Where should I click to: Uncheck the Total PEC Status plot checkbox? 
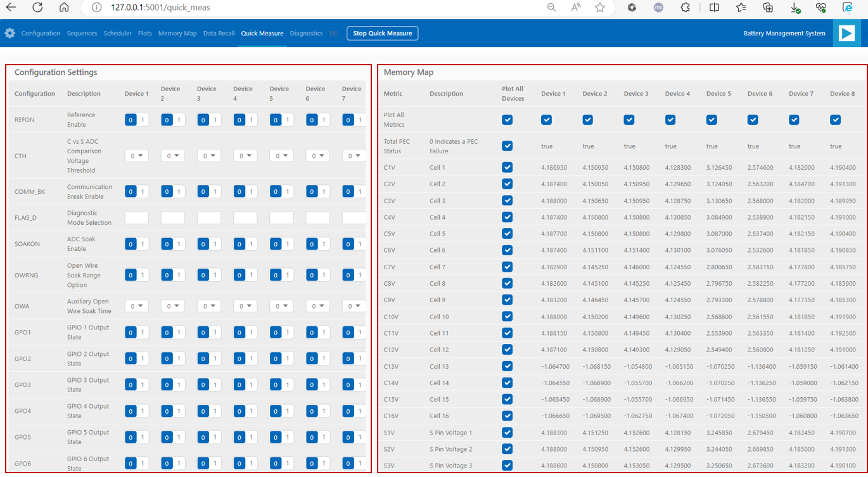(x=507, y=146)
